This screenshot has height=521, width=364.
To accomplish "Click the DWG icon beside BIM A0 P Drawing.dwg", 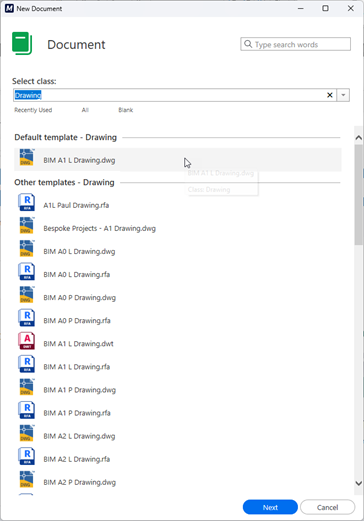I will (x=27, y=295).
